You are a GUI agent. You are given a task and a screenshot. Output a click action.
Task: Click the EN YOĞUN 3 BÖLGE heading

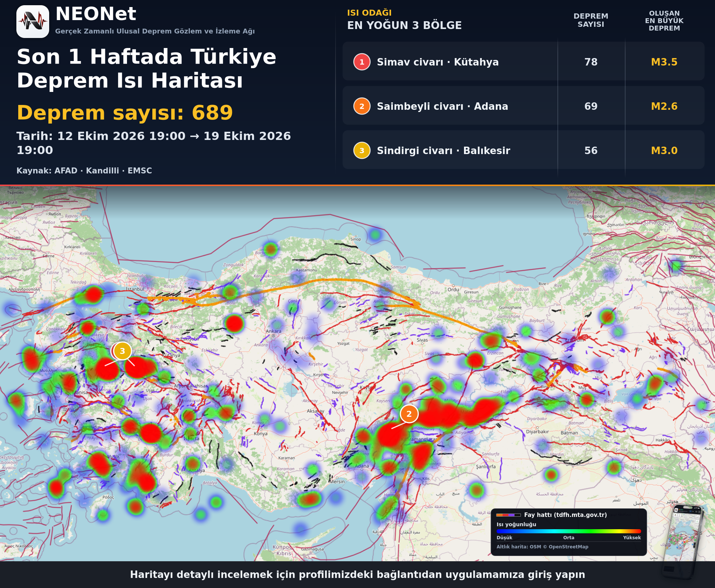(404, 25)
